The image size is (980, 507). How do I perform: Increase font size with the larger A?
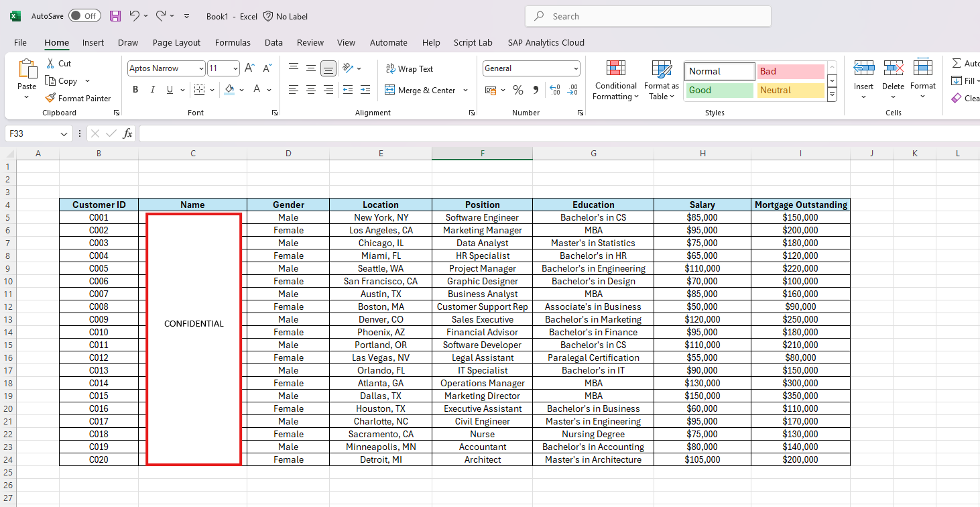pyautogui.click(x=249, y=68)
